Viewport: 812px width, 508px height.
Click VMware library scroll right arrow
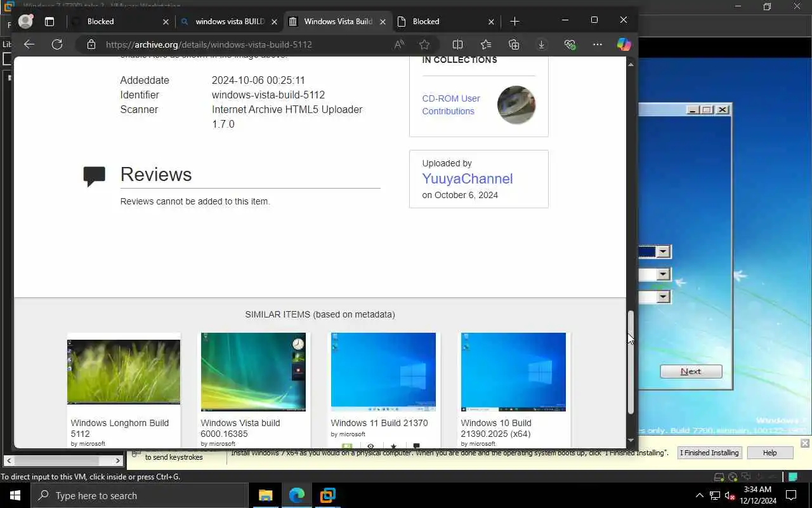(118, 460)
